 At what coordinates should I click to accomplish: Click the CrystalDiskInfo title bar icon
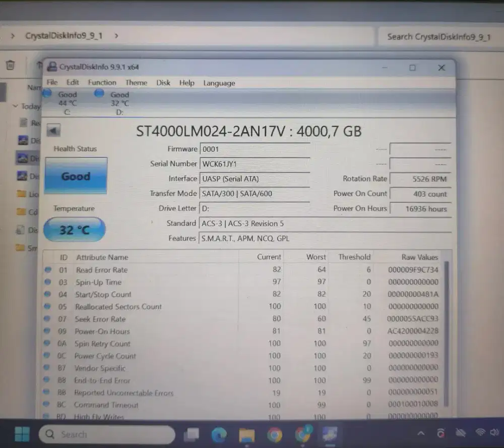coord(52,67)
